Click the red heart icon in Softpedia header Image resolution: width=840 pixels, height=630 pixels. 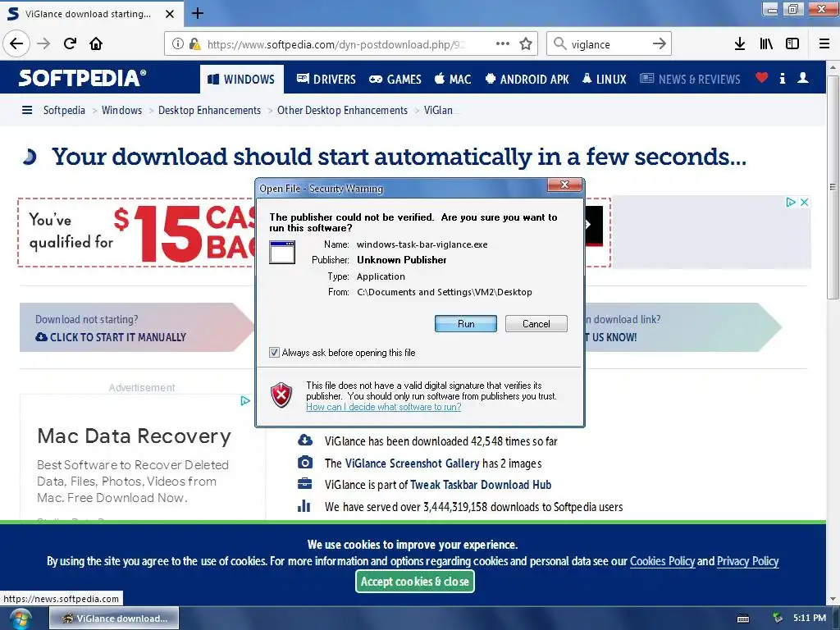(x=762, y=78)
